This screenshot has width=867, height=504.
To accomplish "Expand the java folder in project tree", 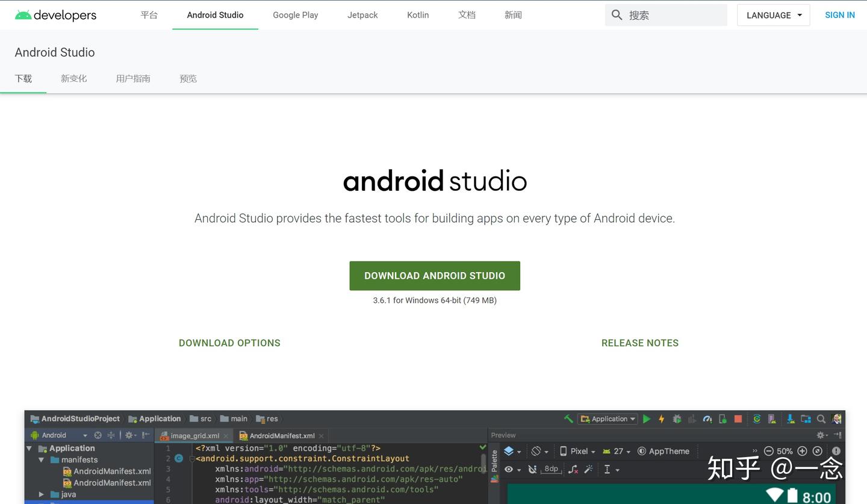I will click(x=42, y=494).
